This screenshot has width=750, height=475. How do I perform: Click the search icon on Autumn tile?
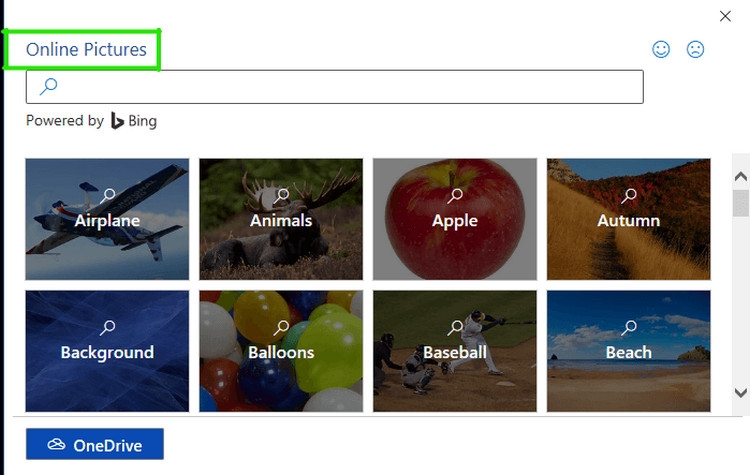click(629, 195)
